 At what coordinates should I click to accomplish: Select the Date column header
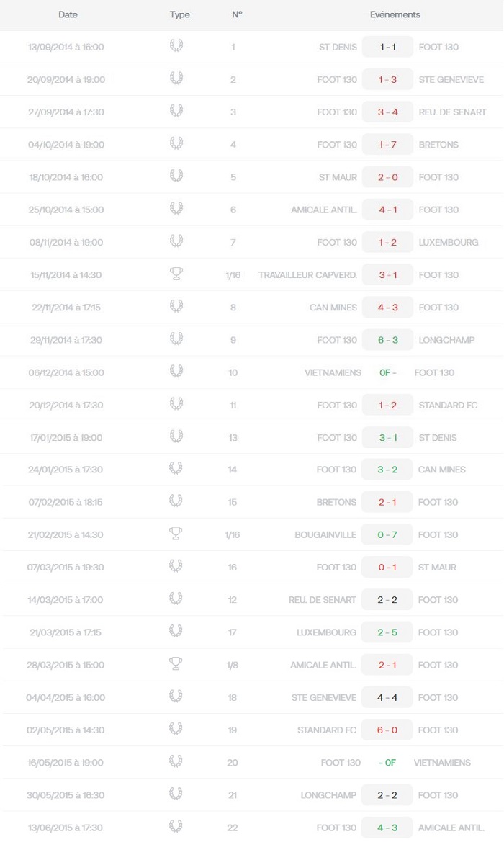pos(68,14)
